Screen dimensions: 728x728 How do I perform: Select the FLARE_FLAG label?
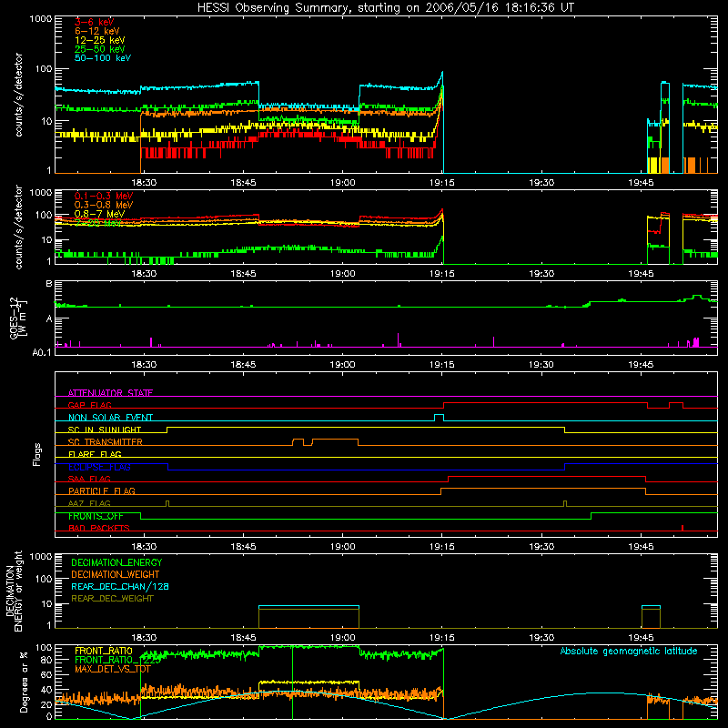tap(95, 454)
